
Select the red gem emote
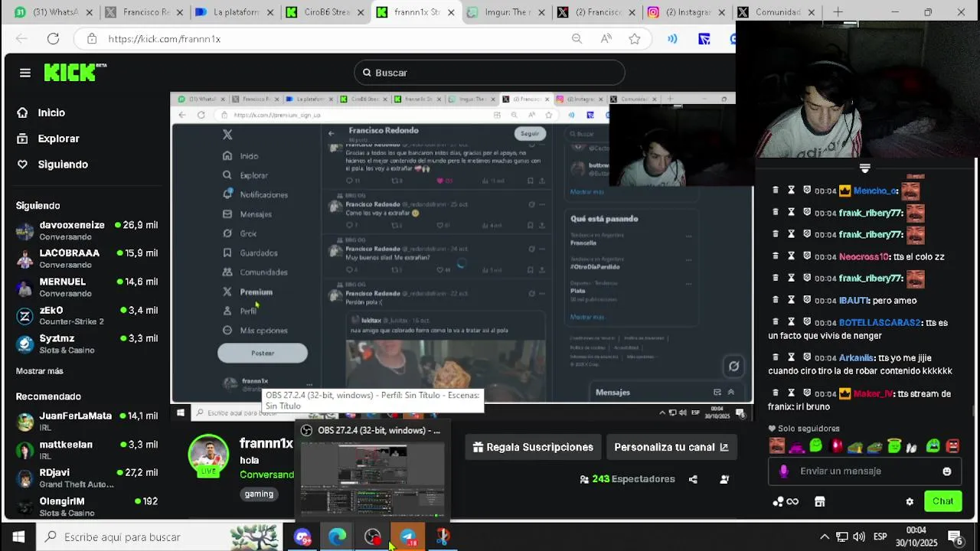(x=836, y=446)
